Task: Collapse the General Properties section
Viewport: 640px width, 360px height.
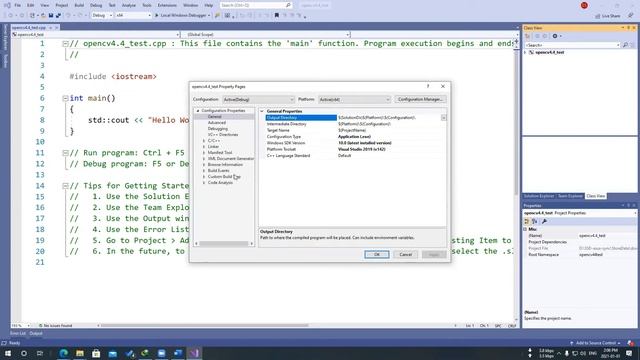Action: tap(262, 111)
